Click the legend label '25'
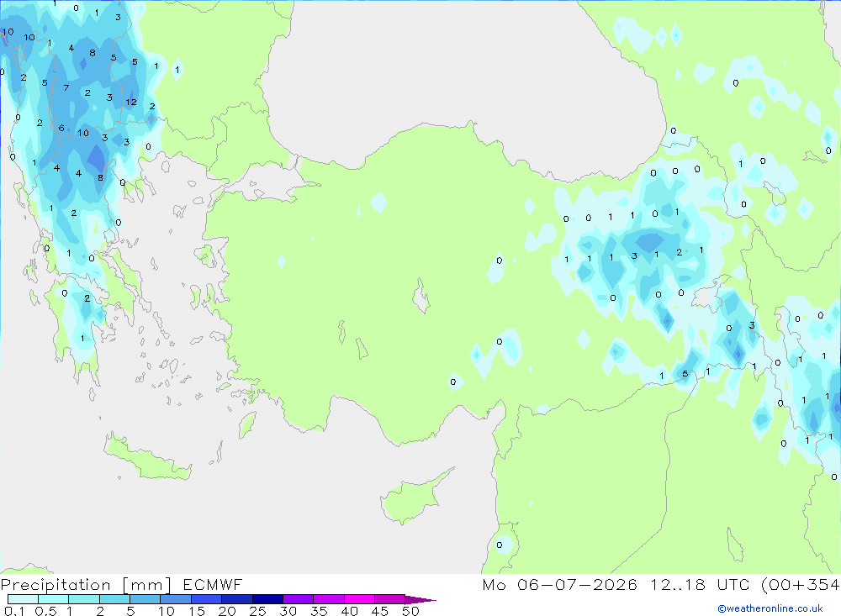Image resolution: width=841 pixels, height=616 pixels. [x=257, y=611]
